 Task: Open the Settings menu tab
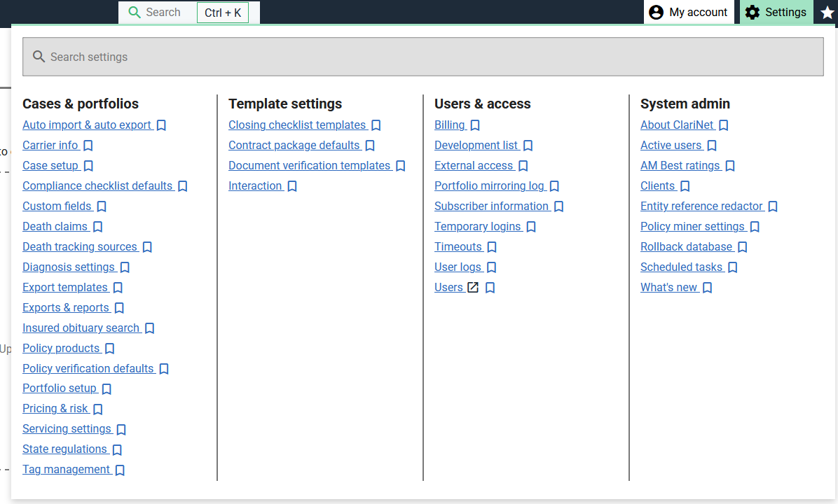pyautogui.click(x=776, y=13)
